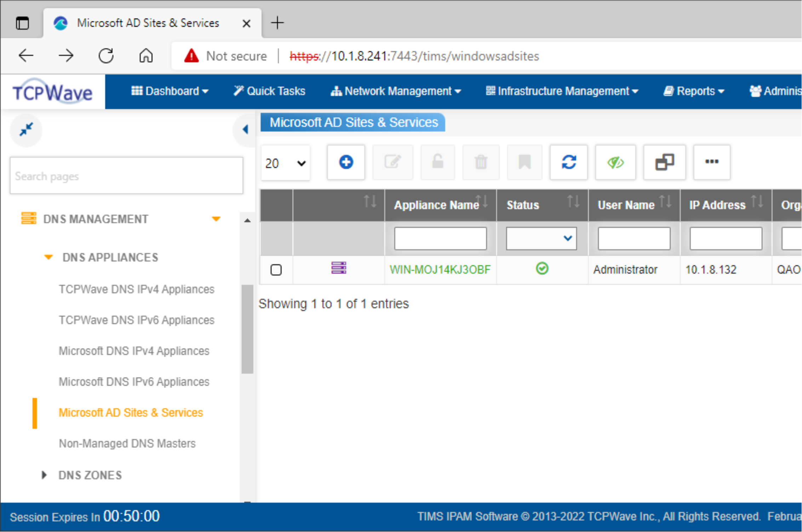Image resolution: width=802 pixels, height=532 pixels.
Task: Open the Reports menu
Action: click(694, 91)
